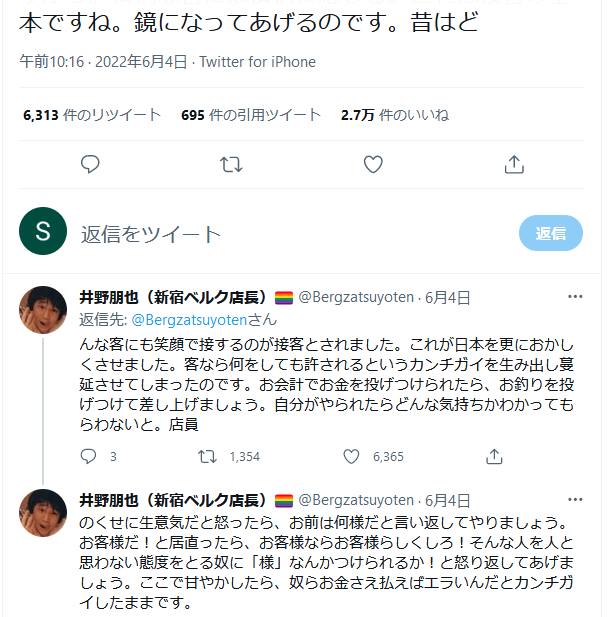The width and height of the screenshot is (611, 617).
Task: Like the reply with 6,365 likes
Action: point(352,456)
